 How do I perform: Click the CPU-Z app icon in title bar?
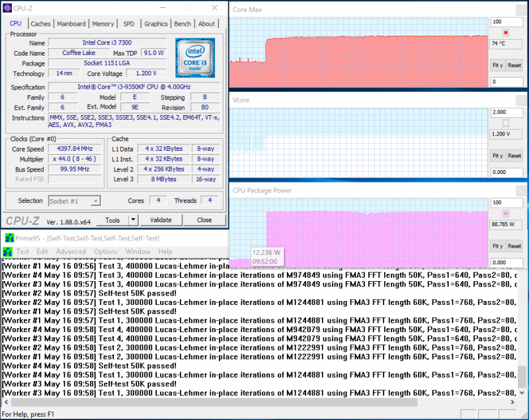click(7, 8)
